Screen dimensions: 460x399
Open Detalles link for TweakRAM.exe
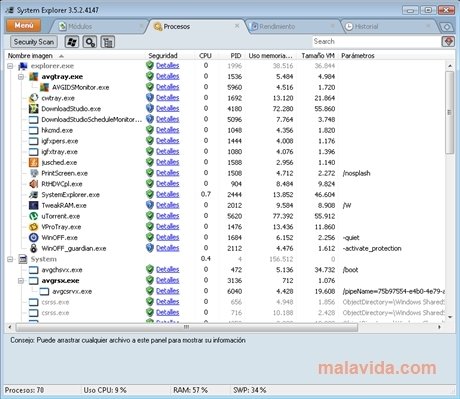click(x=168, y=205)
